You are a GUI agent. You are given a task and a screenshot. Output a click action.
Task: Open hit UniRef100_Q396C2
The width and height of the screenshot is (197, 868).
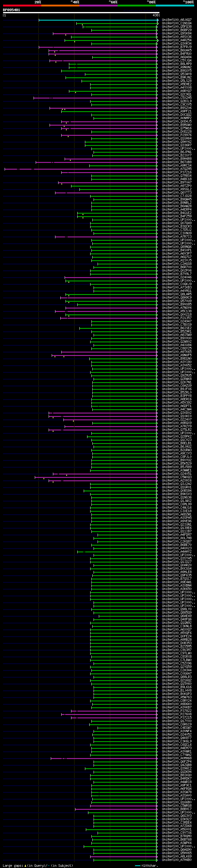point(177,768)
